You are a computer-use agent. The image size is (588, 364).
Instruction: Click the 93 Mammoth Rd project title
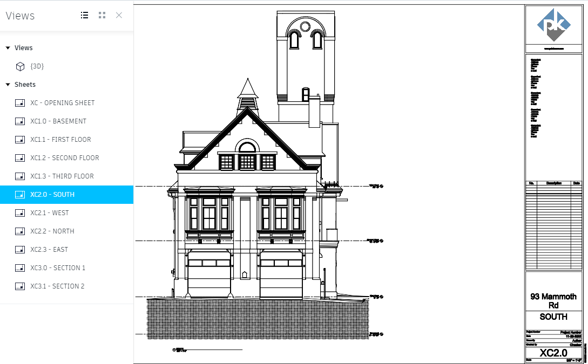(553, 301)
